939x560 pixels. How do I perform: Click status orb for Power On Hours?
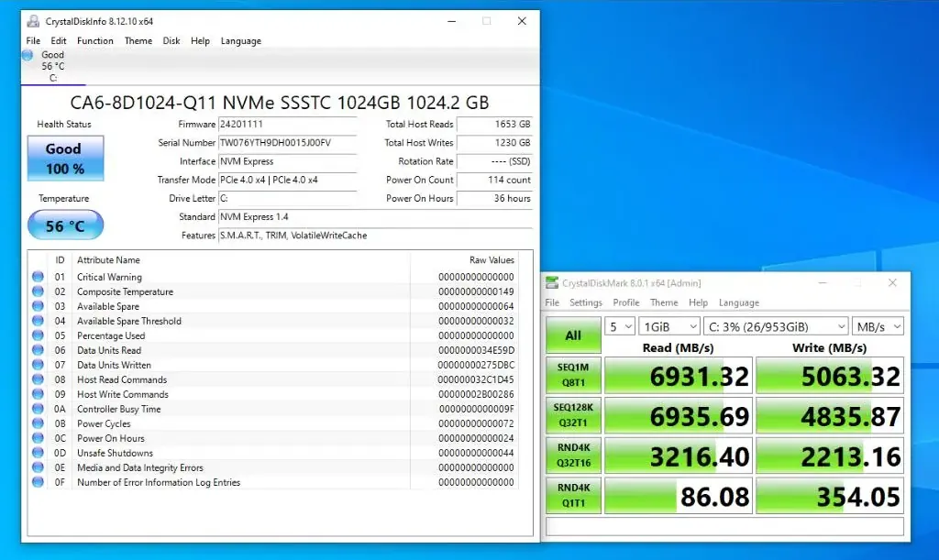tap(38, 438)
